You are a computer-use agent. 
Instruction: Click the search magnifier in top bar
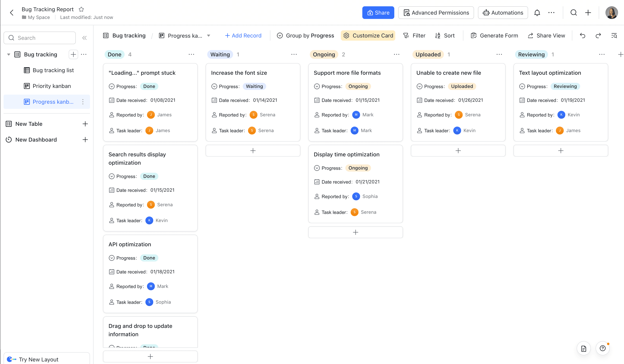(x=573, y=13)
